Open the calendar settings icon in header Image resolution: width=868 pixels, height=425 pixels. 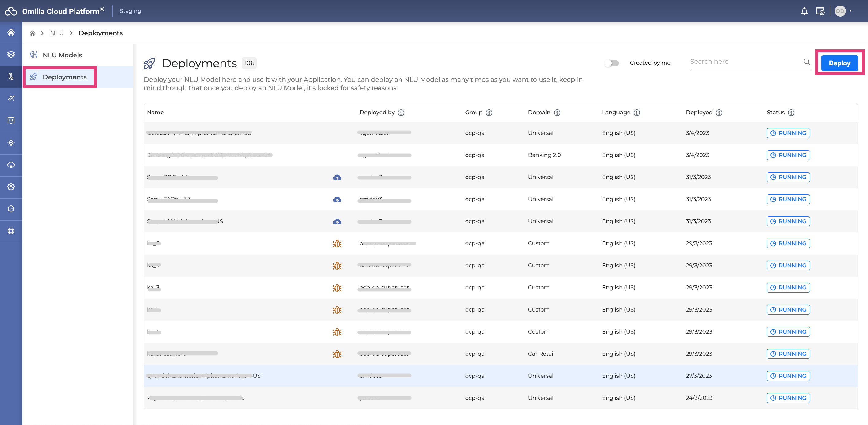click(x=820, y=11)
